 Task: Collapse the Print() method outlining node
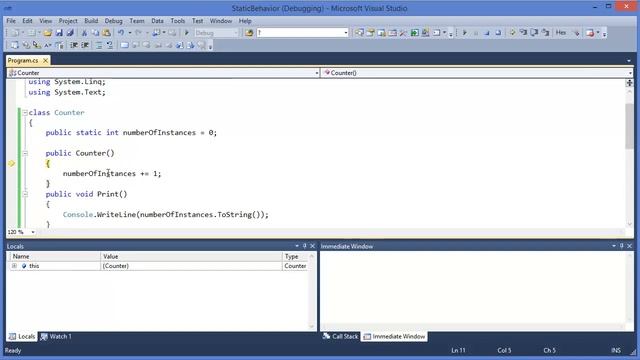pos(25,194)
